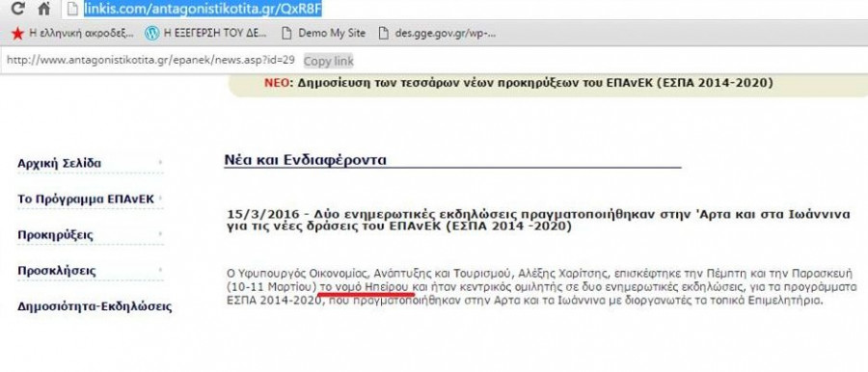Expand arrow next to 'Προκηρύξεις'
Image resolution: width=868 pixels, height=372 pixels.
[x=160, y=234]
